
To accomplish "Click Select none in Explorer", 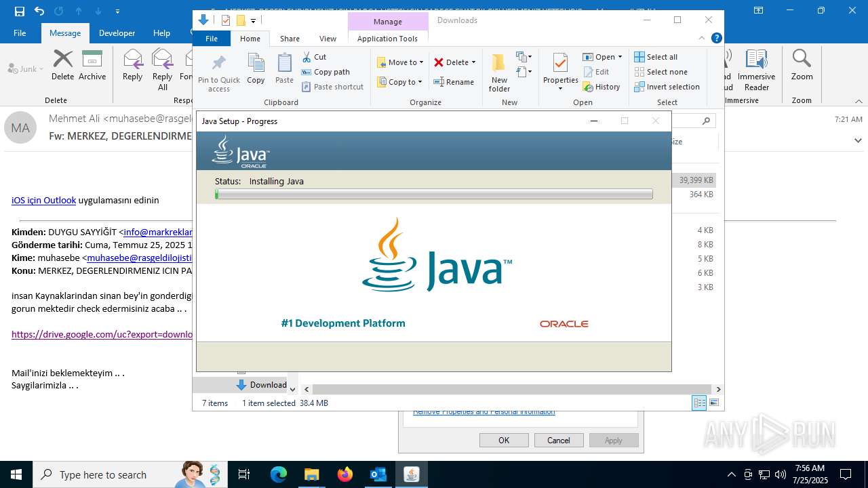I will 660,72.
